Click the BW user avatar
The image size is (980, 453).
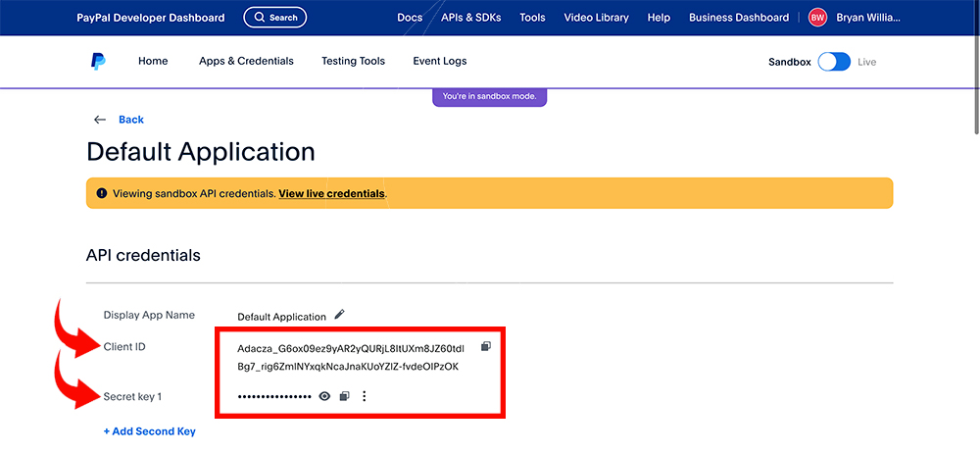pyautogui.click(x=817, y=18)
